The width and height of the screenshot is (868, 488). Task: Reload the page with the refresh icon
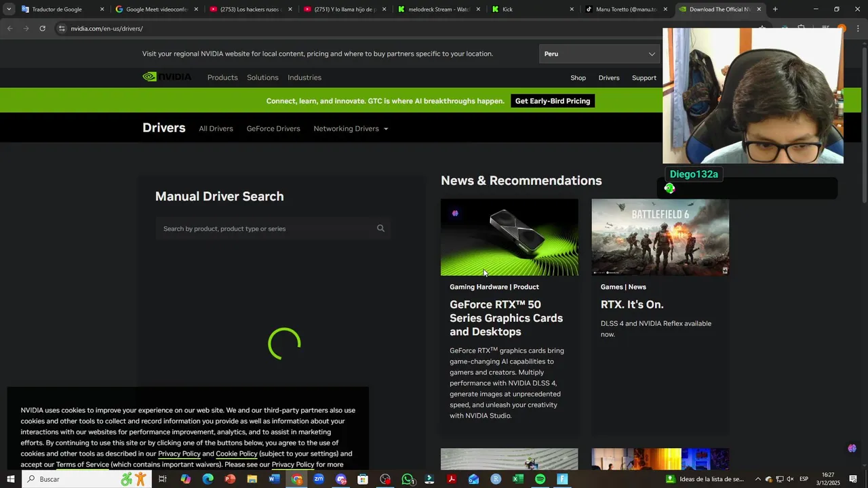42,28
